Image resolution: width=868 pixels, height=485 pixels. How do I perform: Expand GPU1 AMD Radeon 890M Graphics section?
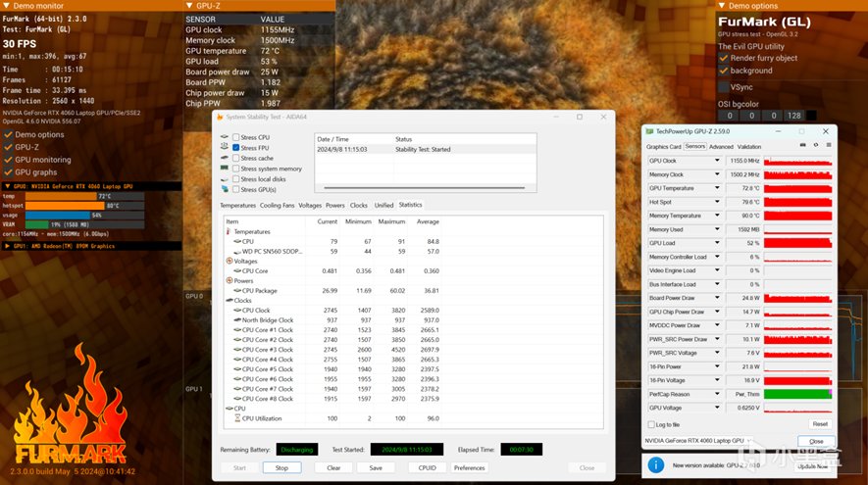(x=91, y=246)
